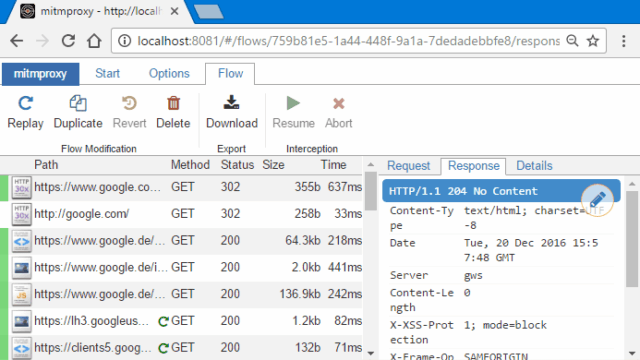Screen dimensions: 640x360
Task: Show the Request pane tab
Action: (409, 166)
